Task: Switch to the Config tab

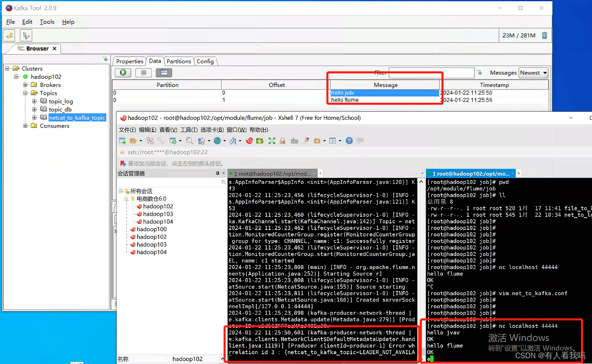Action: [205, 61]
